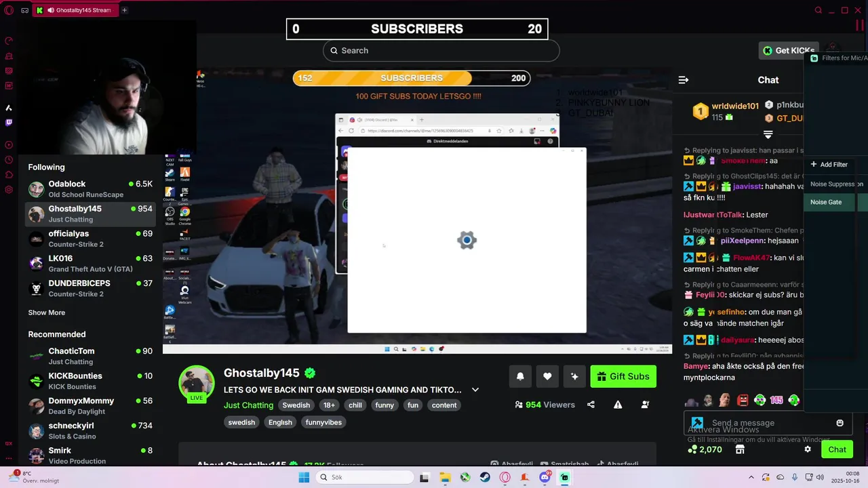Open the Just Chatting category link
This screenshot has height=488, width=868.
(248, 405)
